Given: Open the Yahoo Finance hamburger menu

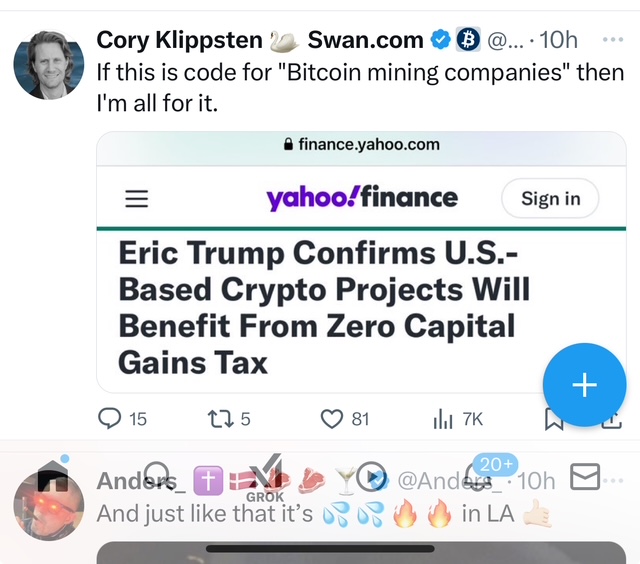Looking at the screenshot, I should (x=136, y=199).
